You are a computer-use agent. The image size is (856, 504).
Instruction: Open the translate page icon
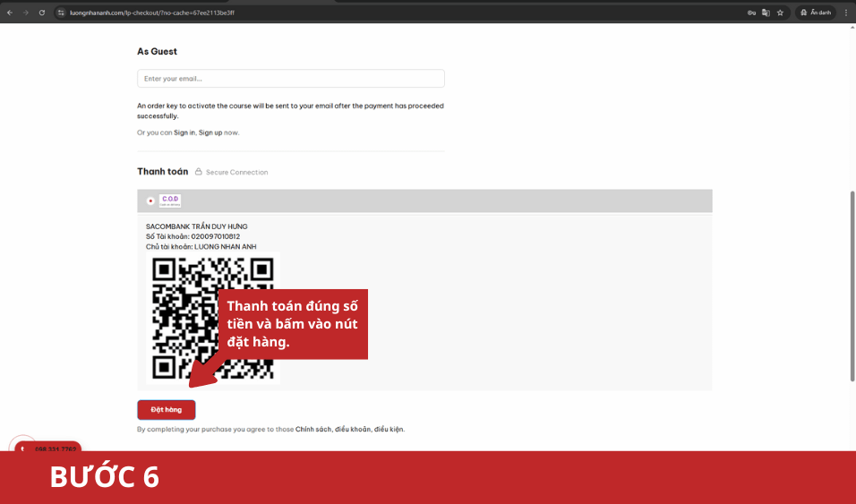click(766, 13)
